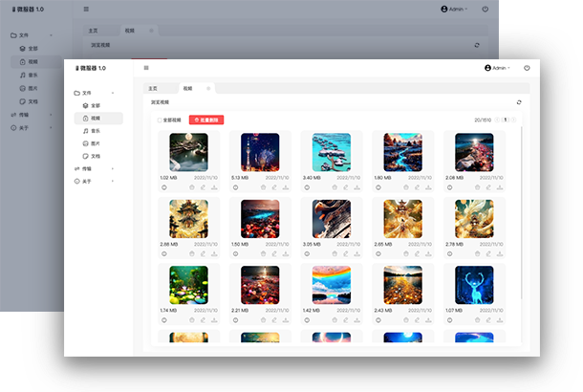Toggle the select circle on the 1.74 MB video
Viewport: 583px width, 392px height.
pyautogui.click(x=163, y=320)
